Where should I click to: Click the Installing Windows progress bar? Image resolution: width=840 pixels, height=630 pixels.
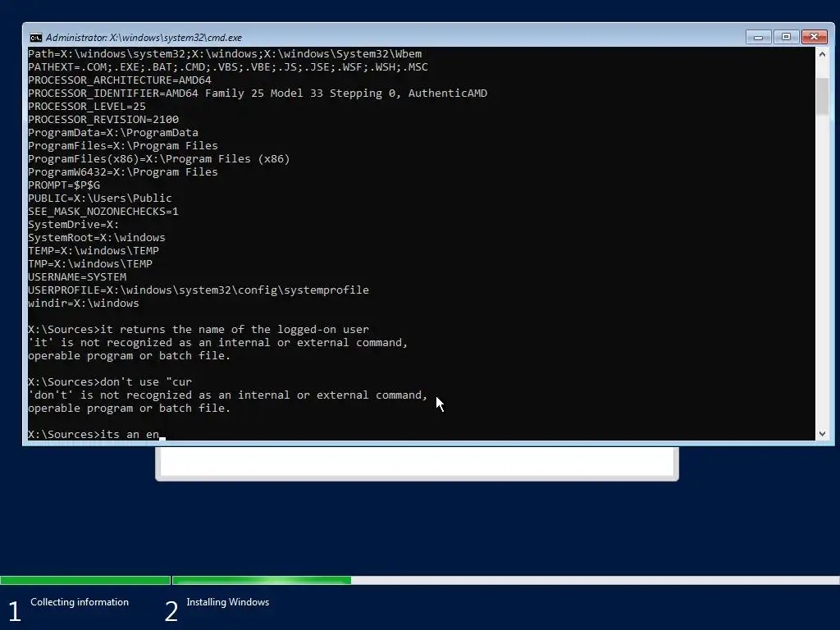(505, 580)
